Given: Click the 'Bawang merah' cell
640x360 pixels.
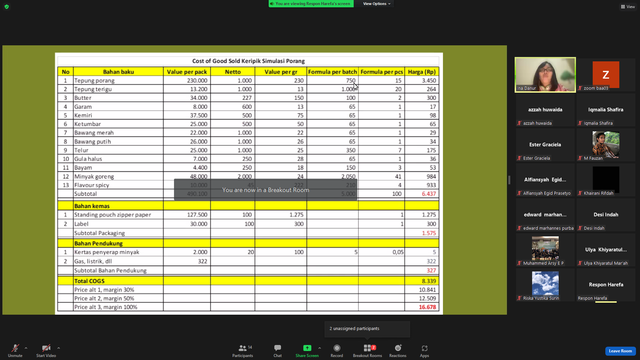Looking at the screenshot, I should click(x=118, y=133).
